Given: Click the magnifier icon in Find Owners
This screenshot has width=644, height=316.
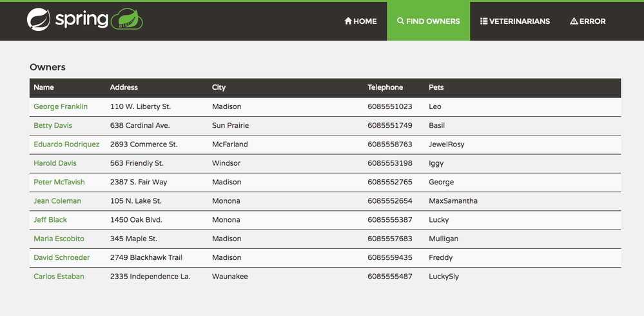Looking at the screenshot, I should [x=400, y=21].
